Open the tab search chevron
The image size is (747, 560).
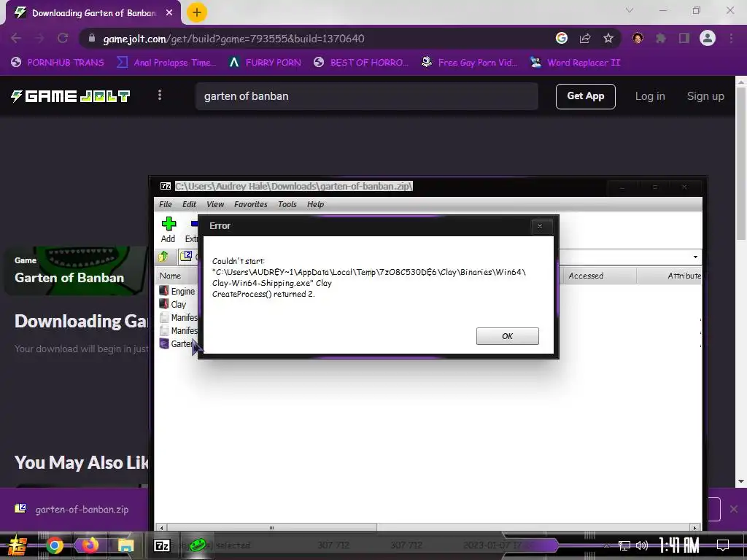click(630, 10)
